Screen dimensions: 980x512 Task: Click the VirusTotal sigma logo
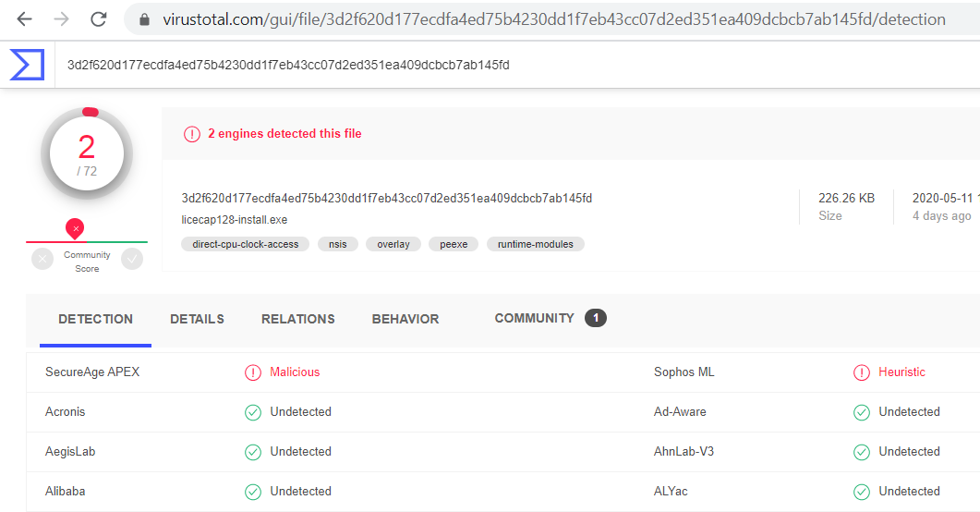(x=27, y=65)
